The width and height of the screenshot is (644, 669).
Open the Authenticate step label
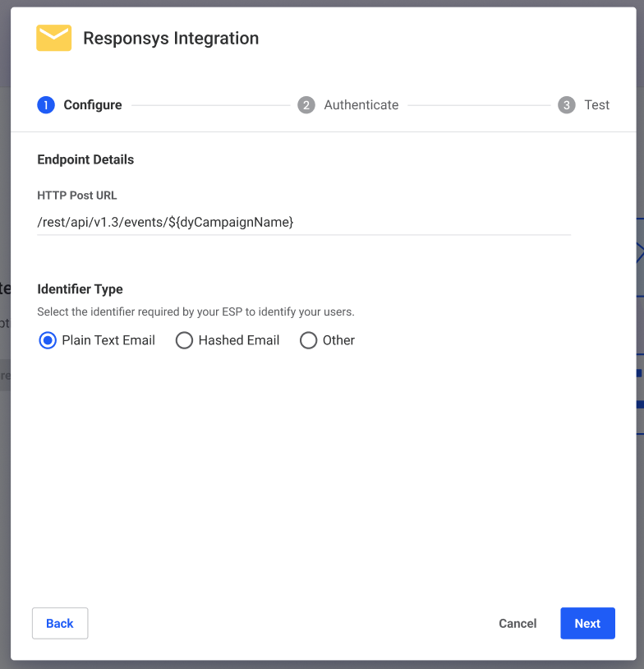(x=361, y=105)
